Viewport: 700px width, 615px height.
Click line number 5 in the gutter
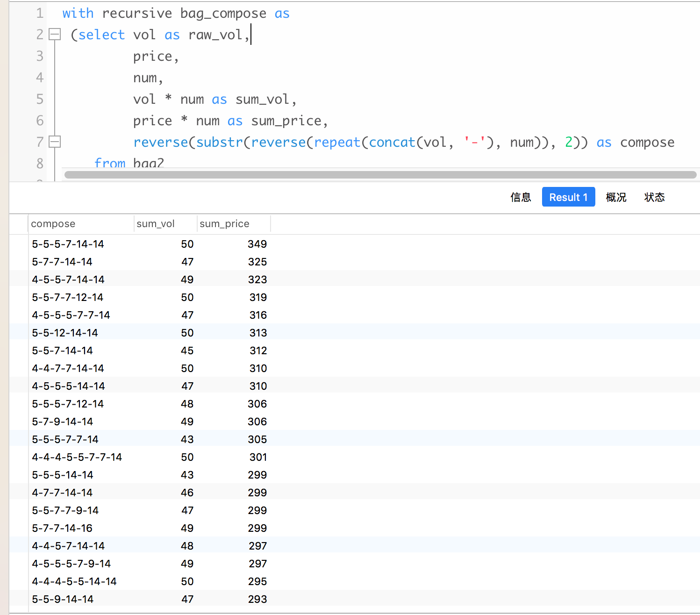point(40,99)
